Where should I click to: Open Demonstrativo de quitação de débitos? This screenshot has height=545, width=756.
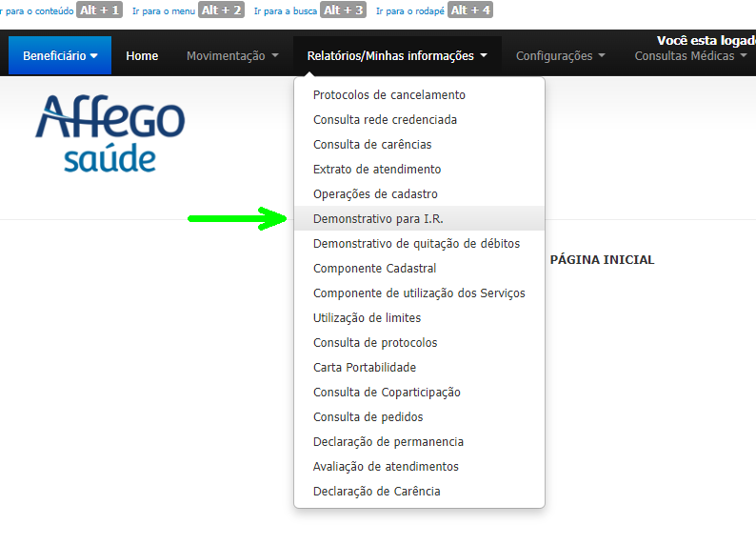pos(416,244)
